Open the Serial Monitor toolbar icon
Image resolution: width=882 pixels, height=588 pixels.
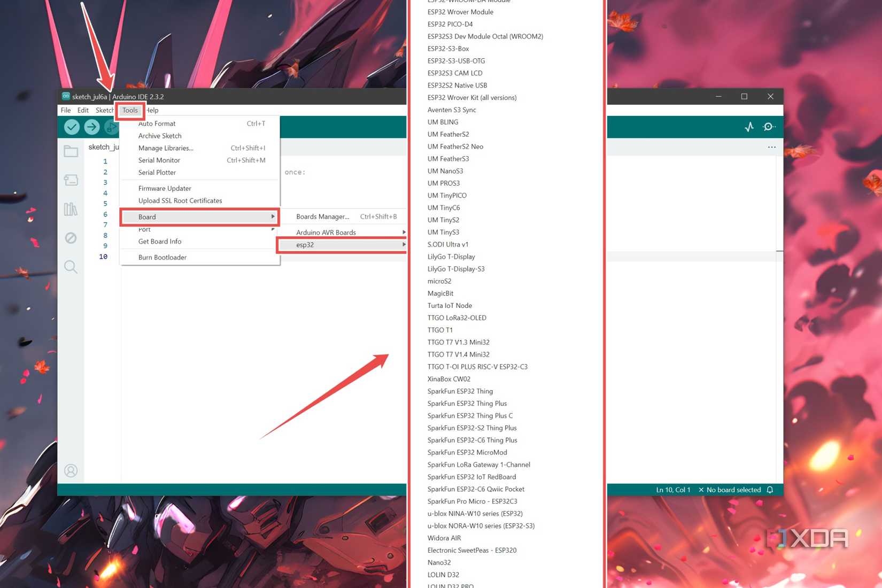[769, 127]
